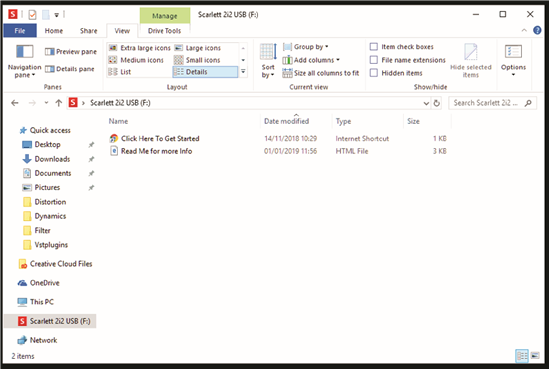
Task: Click the New folder quick access icon
Action: click(46, 15)
